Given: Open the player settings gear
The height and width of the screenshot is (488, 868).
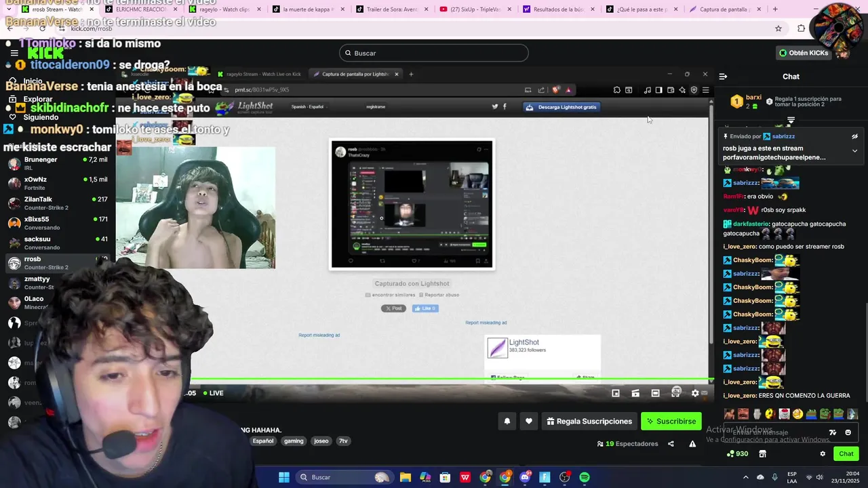Looking at the screenshot, I should 694,393.
